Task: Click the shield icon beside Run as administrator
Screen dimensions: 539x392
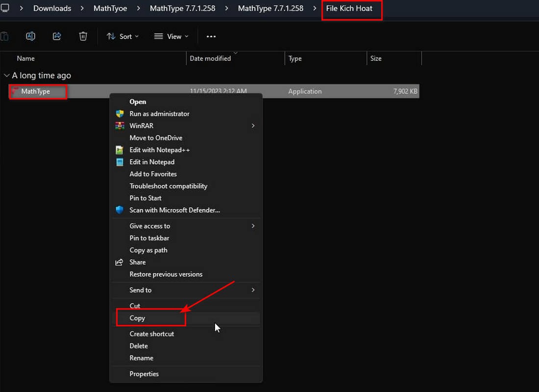Action: point(120,114)
